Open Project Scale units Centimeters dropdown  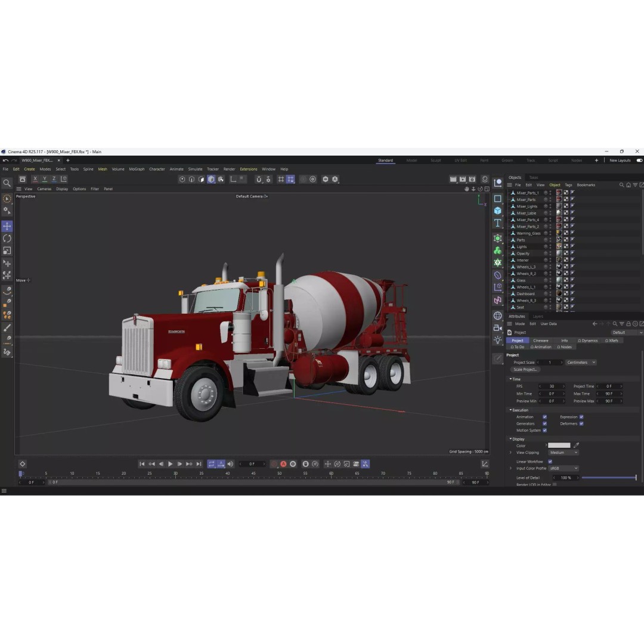(x=581, y=363)
